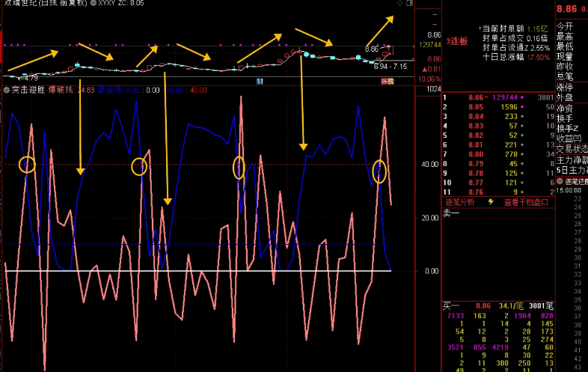The image size is (588, 372).
Task: Click the 财 marker on the price chart
Action: coord(260,80)
